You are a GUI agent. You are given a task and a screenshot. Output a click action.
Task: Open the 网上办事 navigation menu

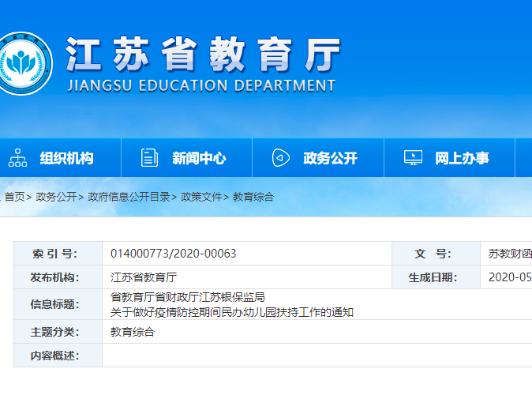(x=462, y=158)
